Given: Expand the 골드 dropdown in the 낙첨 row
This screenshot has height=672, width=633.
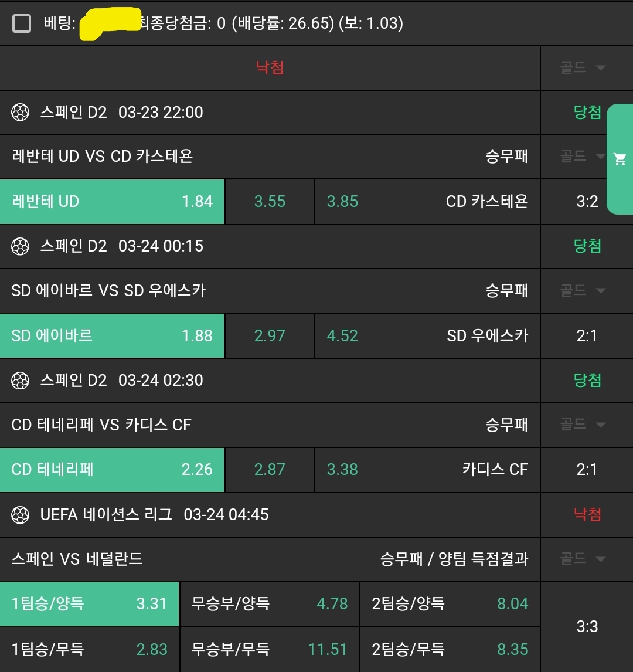Looking at the screenshot, I should [x=583, y=68].
